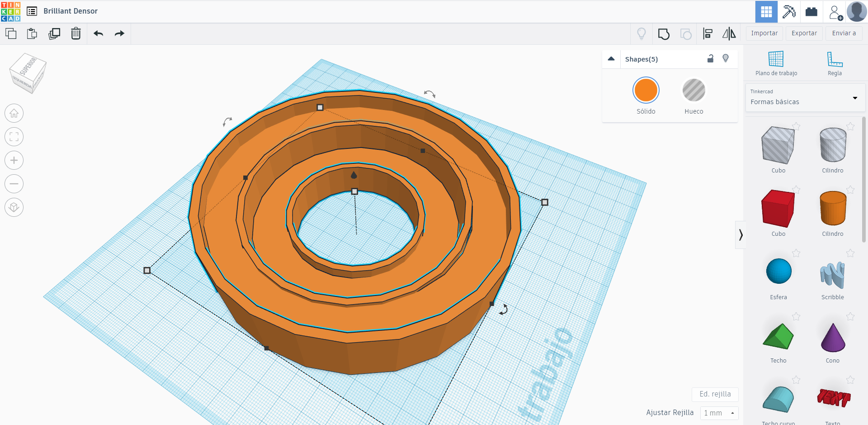Zoom in with the plus button
Viewport: 868px width, 425px height.
pyautogui.click(x=14, y=160)
